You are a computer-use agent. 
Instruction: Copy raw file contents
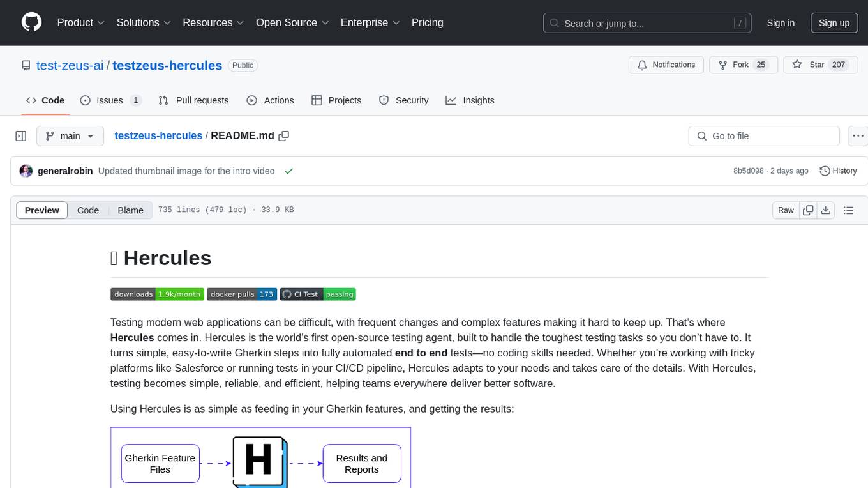808,210
